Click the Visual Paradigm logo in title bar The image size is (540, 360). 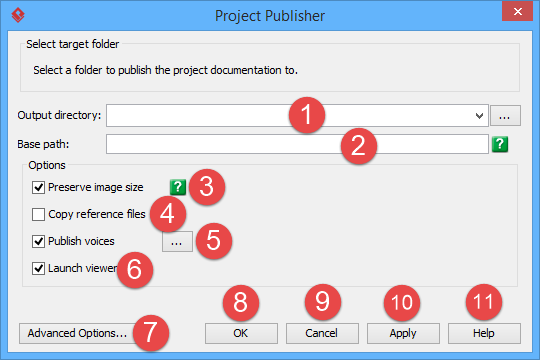18,16
